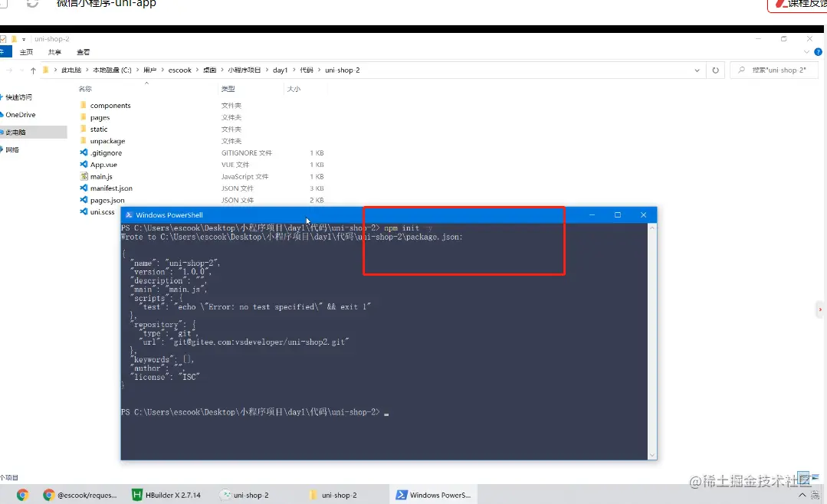Click 代码 in the breadcrumb path

click(307, 70)
